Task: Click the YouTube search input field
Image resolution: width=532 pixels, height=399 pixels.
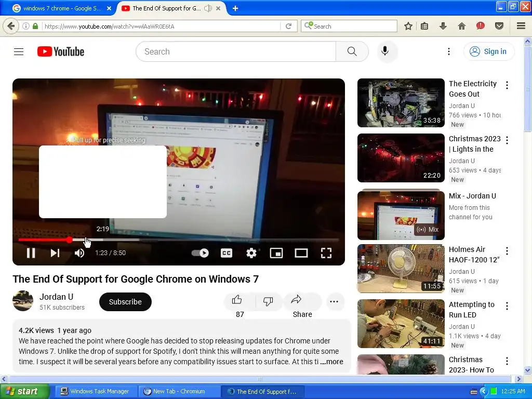Action: (236, 51)
